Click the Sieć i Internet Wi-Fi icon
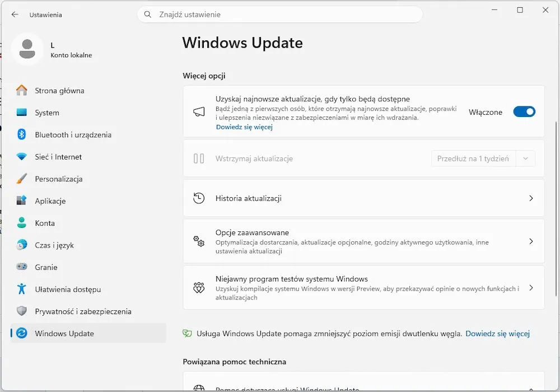This screenshot has width=560, height=392. tap(21, 157)
